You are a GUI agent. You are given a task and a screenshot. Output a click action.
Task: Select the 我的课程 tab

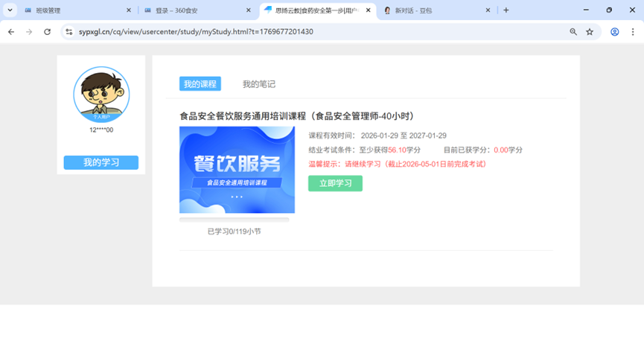click(200, 84)
